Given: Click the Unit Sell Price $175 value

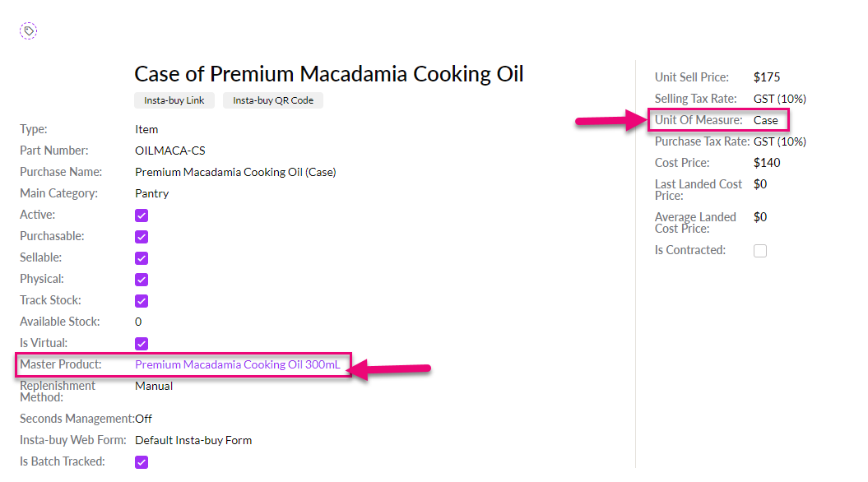Looking at the screenshot, I should pyautogui.click(x=766, y=77).
